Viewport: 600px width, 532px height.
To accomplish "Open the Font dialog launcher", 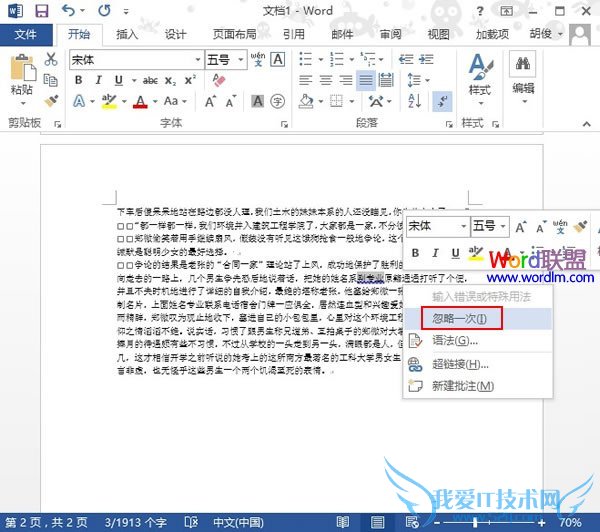I will tap(284, 124).
